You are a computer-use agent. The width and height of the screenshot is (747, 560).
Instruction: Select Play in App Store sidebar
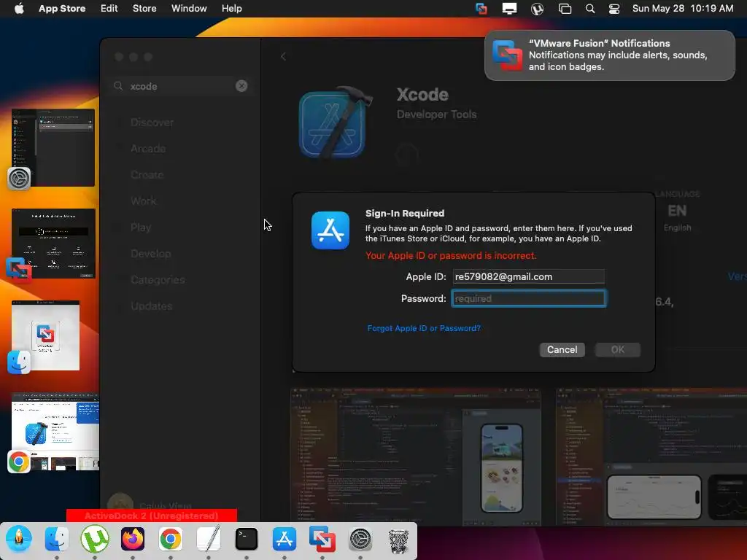coord(141,227)
